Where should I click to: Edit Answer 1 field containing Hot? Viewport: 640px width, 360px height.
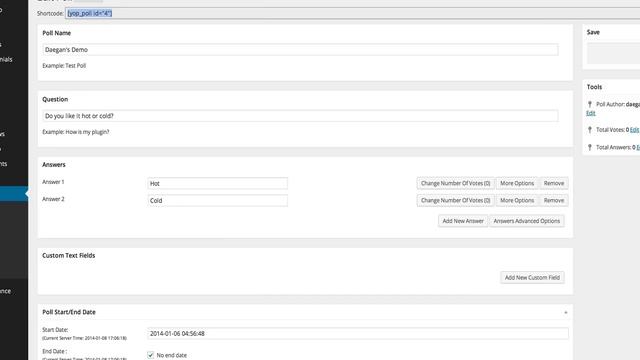pos(217,183)
